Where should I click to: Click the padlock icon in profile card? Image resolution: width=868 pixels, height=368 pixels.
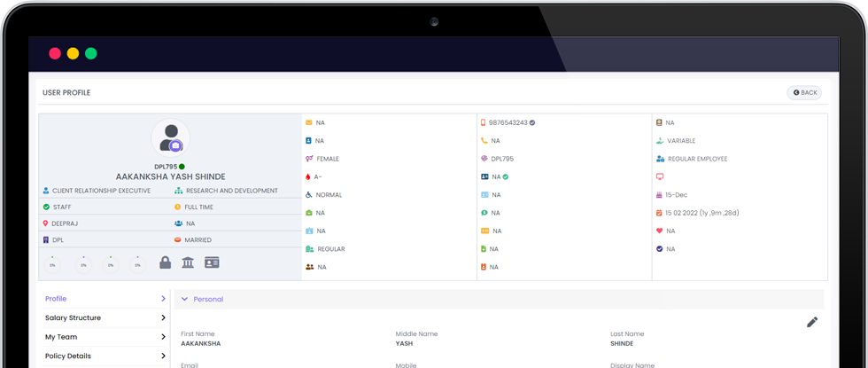click(165, 262)
